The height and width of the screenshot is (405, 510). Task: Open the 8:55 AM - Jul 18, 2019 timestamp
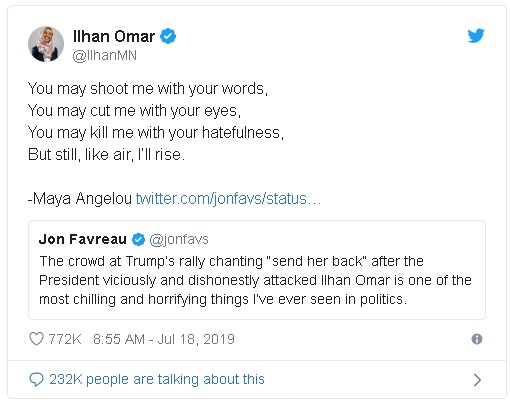[164, 339]
